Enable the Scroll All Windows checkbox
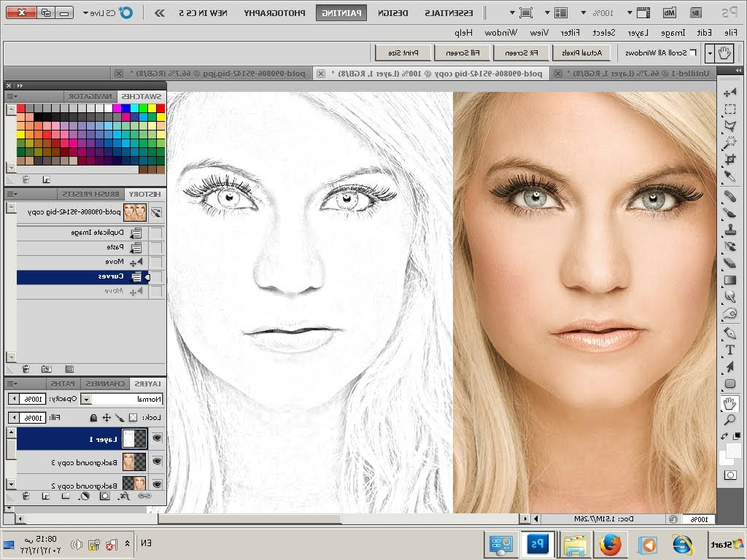Image resolution: width=747 pixels, height=560 pixels. pos(692,52)
